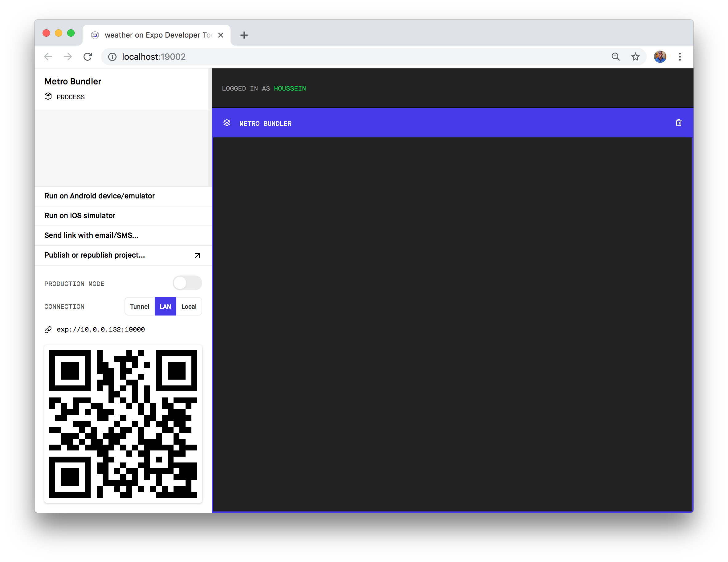This screenshot has width=728, height=562.
Task: Open a new browser tab with plus button
Action: tap(244, 35)
